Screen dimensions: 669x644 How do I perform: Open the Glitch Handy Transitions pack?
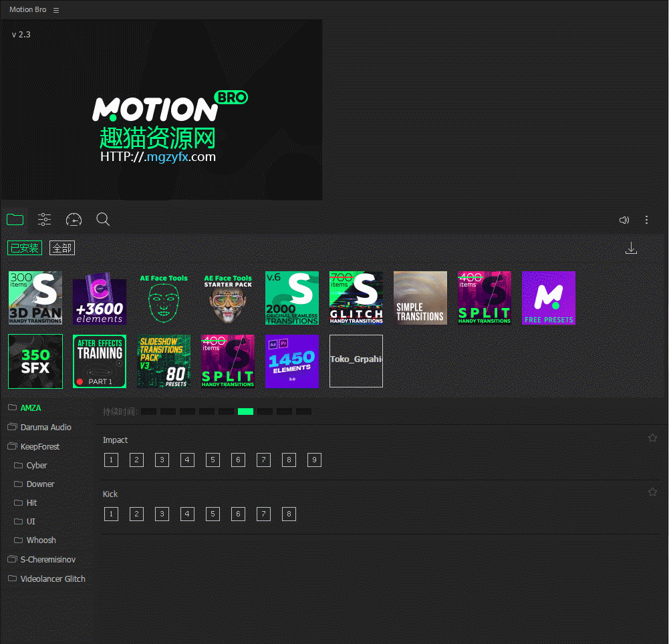pos(356,298)
